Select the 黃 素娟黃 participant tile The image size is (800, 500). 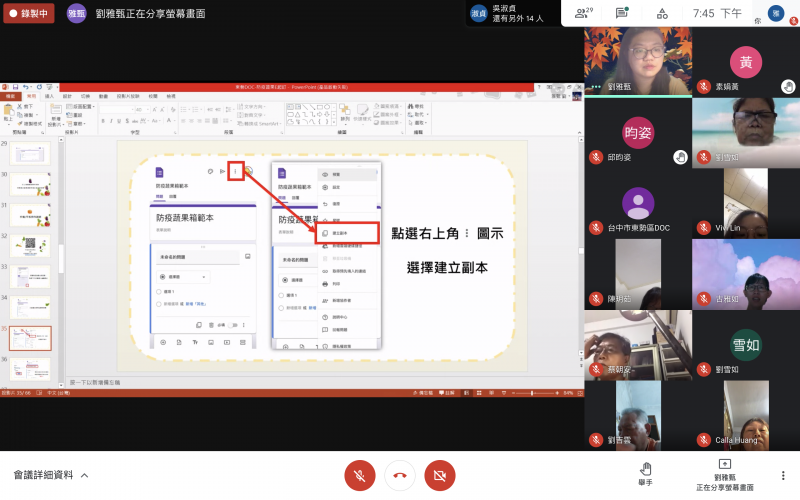(746, 62)
